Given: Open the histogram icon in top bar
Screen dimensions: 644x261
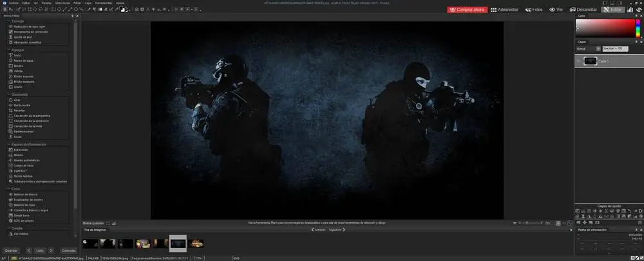Looking at the screenshot, I should (630, 10).
